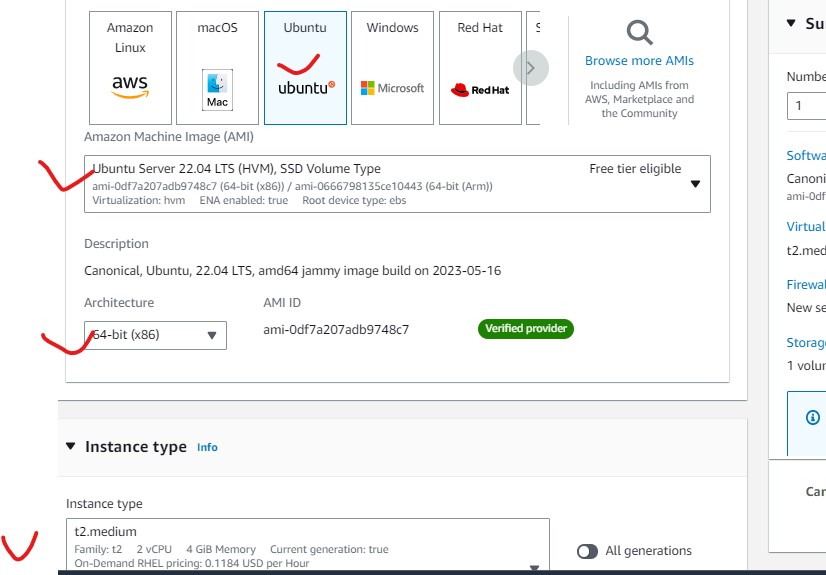826x575 pixels.
Task: Click the Number of instances input field
Action: (x=808, y=105)
